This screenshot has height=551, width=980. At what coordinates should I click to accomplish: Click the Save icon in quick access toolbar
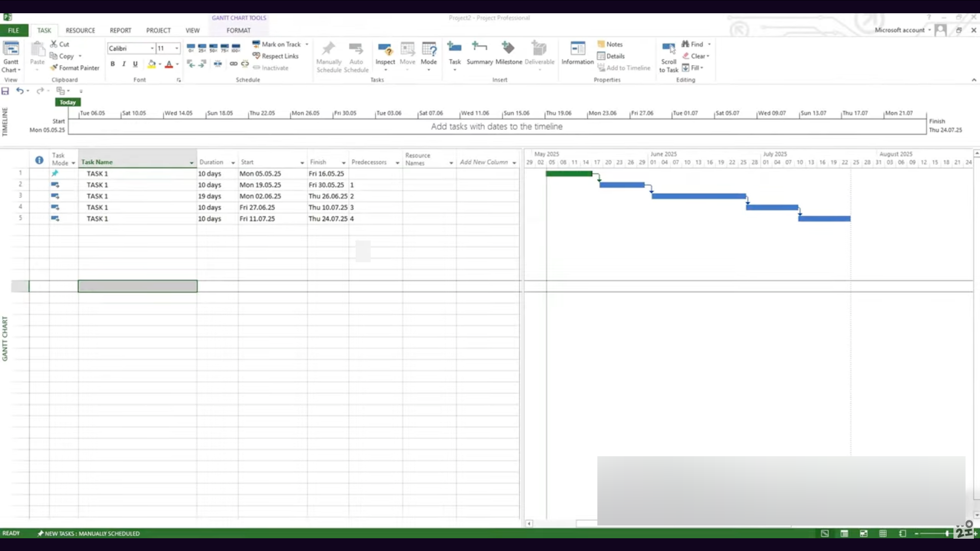[x=5, y=91]
